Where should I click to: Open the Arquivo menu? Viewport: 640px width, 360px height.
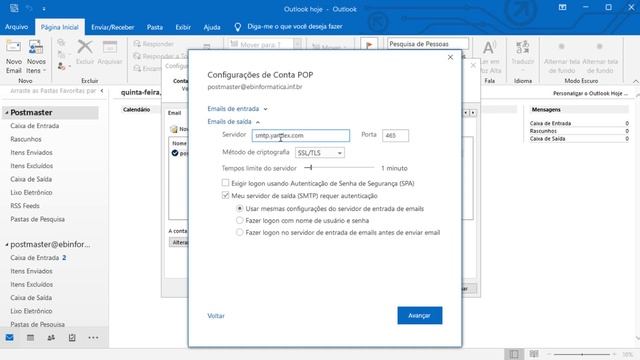[x=16, y=27]
